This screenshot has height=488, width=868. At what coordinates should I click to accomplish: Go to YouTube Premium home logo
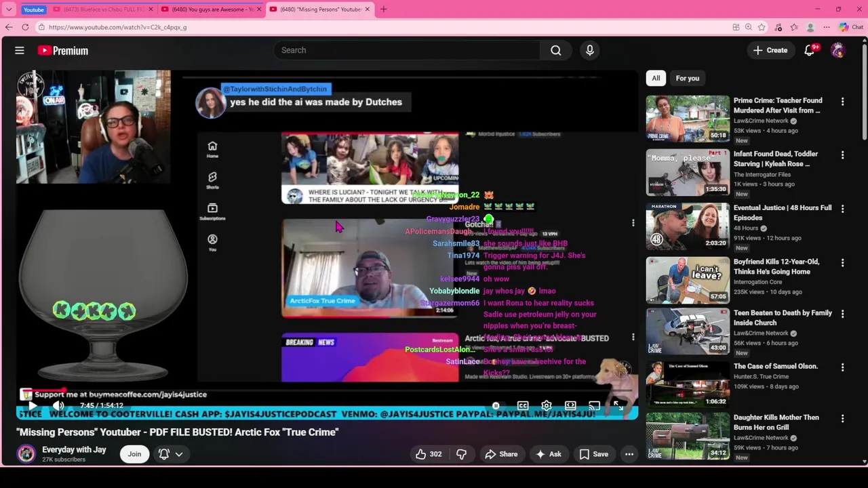(63, 50)
